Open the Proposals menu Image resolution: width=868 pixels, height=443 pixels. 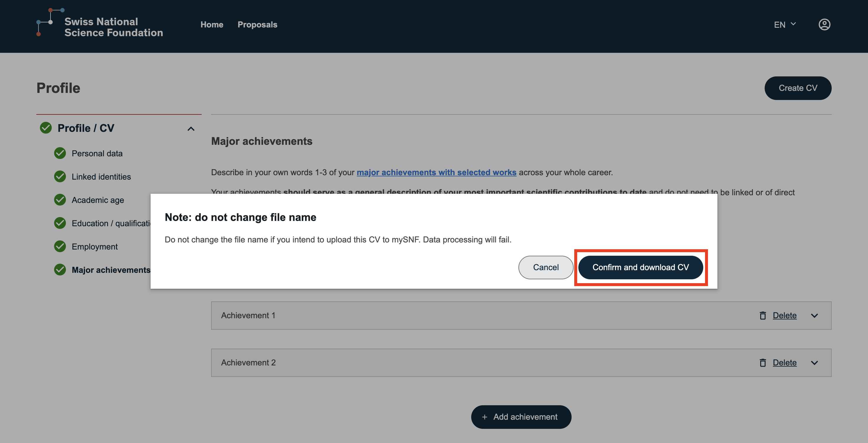point(257,24)
